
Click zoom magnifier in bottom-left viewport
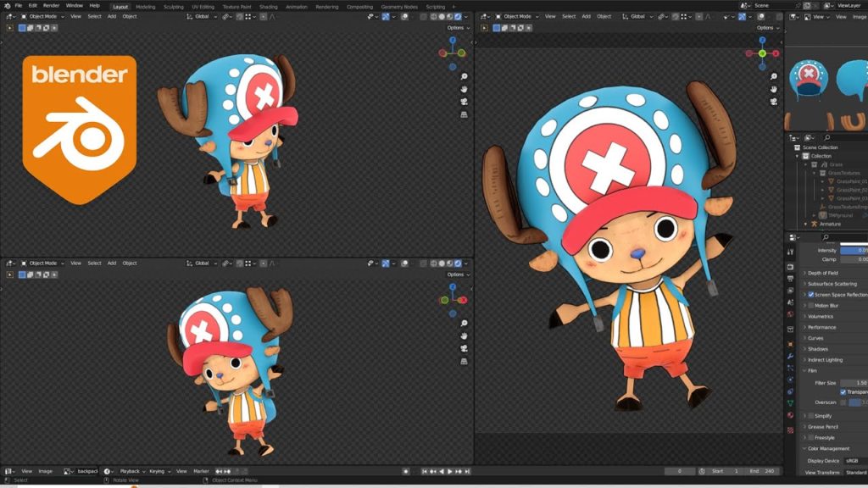465,324
